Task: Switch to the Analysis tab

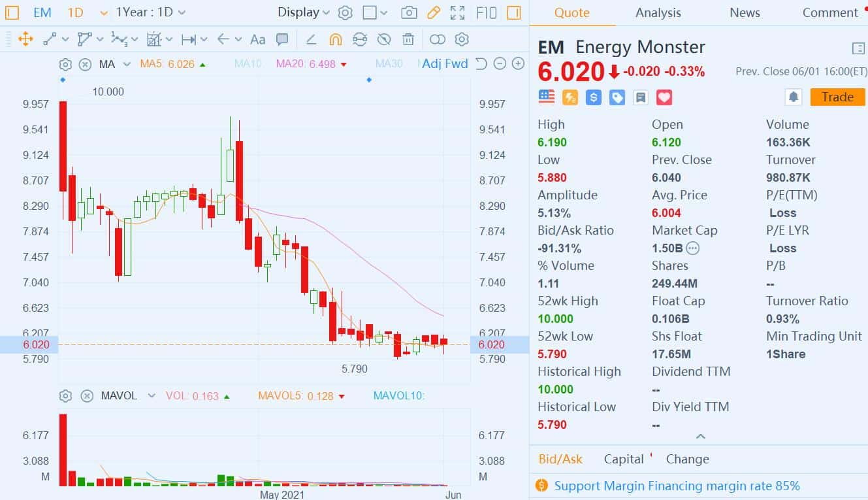Action: 658,12
